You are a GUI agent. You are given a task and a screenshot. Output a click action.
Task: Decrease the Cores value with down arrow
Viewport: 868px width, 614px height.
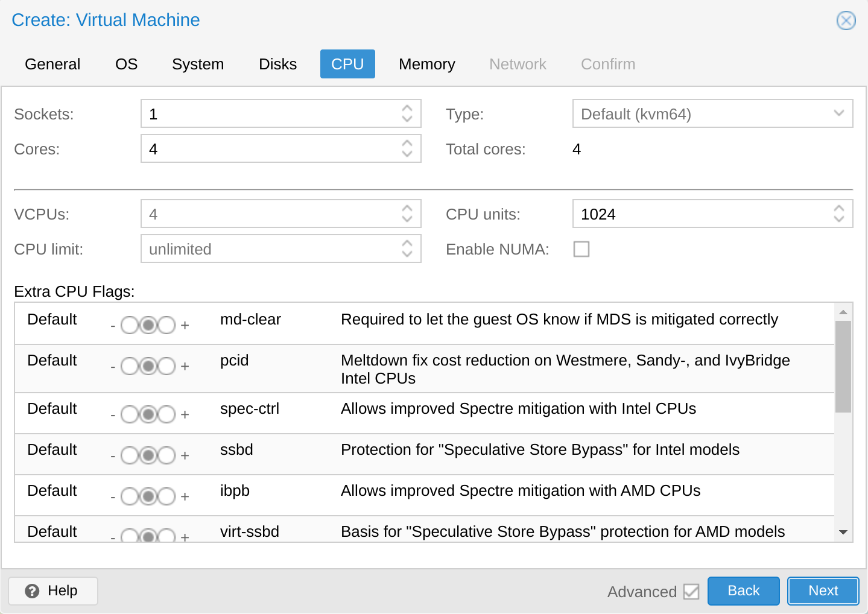pos(407,154)
